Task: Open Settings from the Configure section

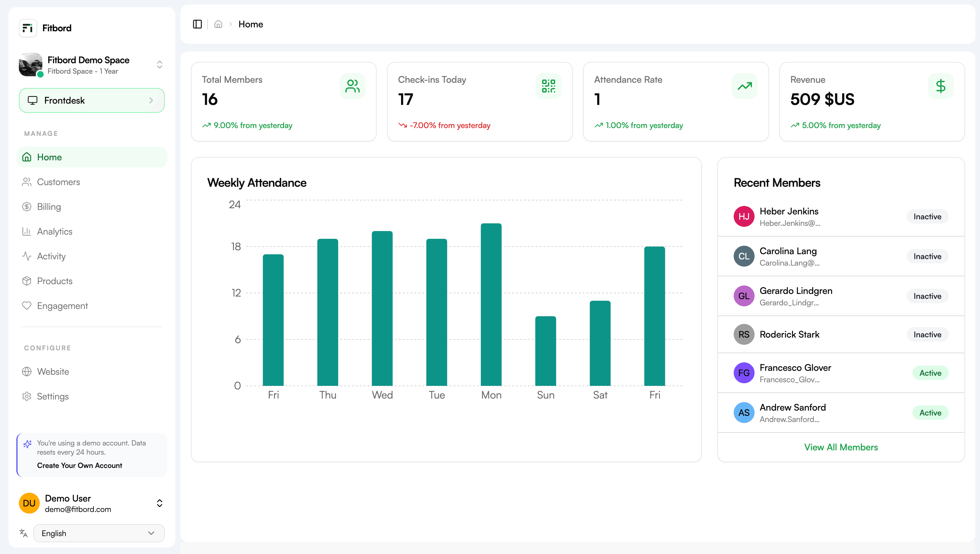Action: pyautogui.click(x=53, y=396)
